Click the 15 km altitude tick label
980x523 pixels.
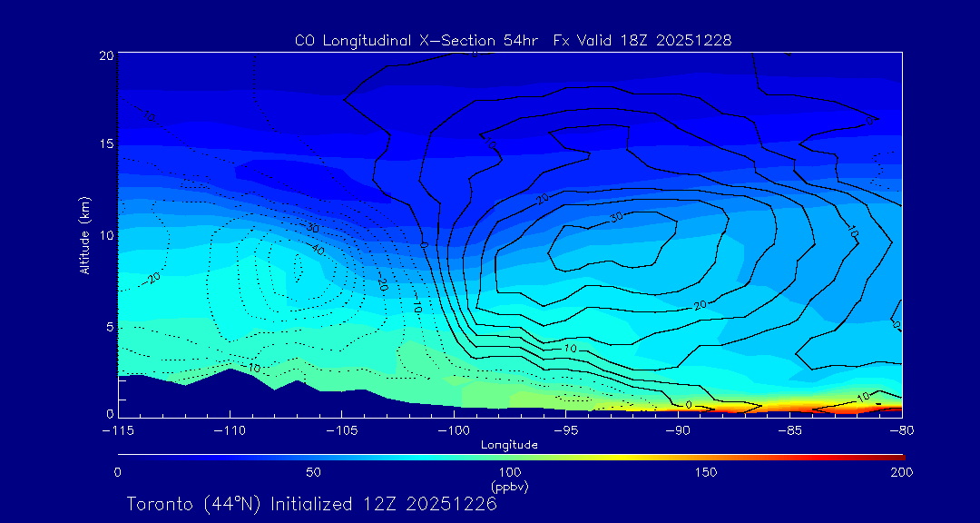[x=106, y=144]
